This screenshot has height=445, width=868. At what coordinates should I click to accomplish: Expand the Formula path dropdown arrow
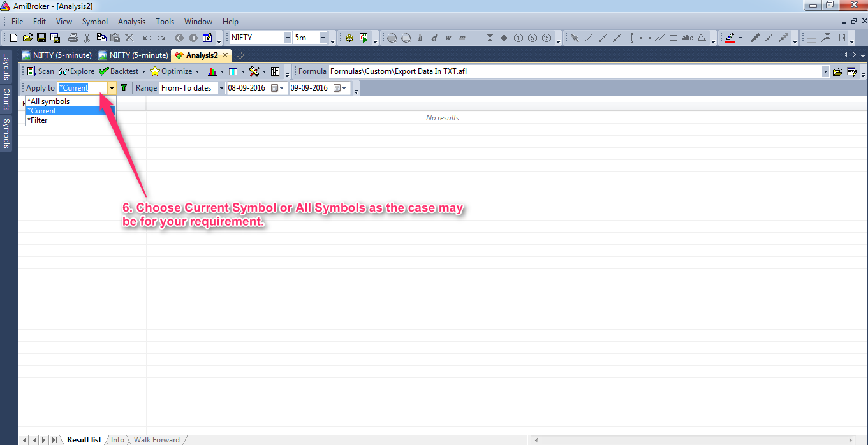coord(826,71)
